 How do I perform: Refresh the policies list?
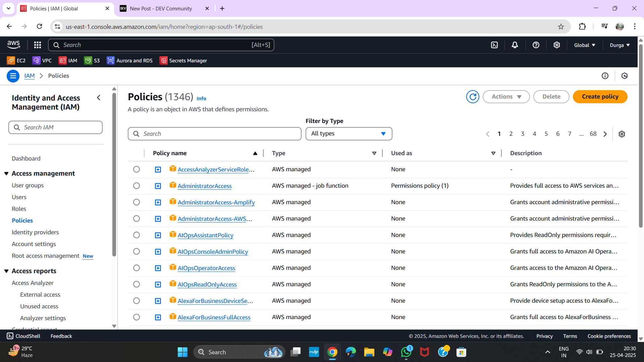point(473,97)
